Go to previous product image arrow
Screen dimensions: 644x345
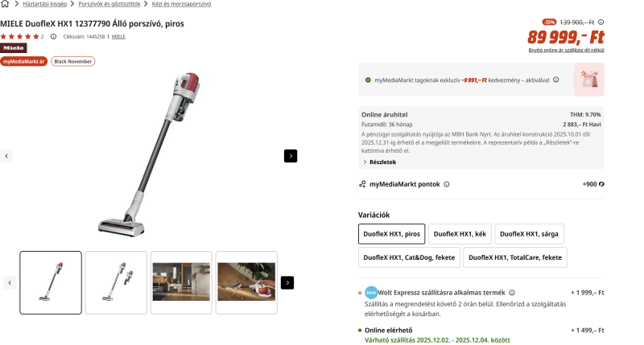(x=7, y=156)
